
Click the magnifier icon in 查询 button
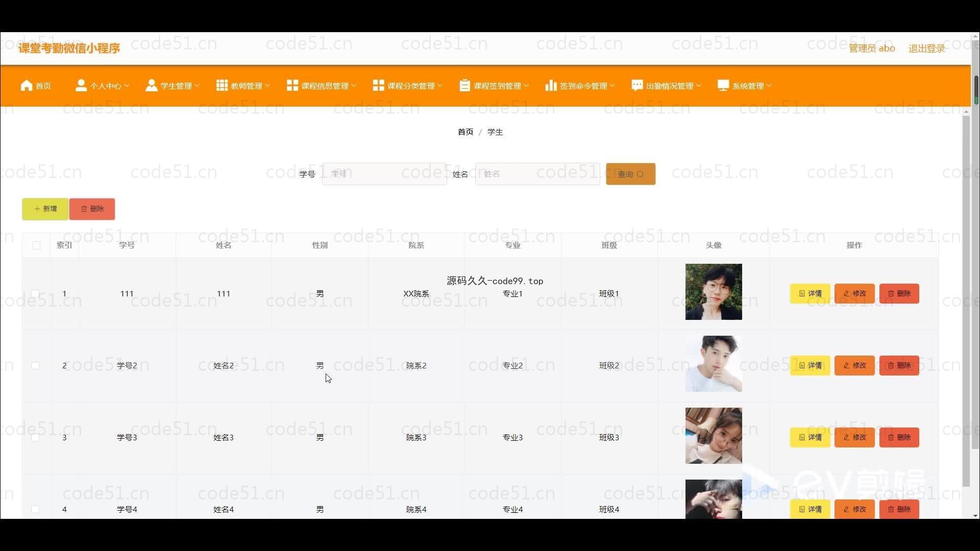point(640,174)
